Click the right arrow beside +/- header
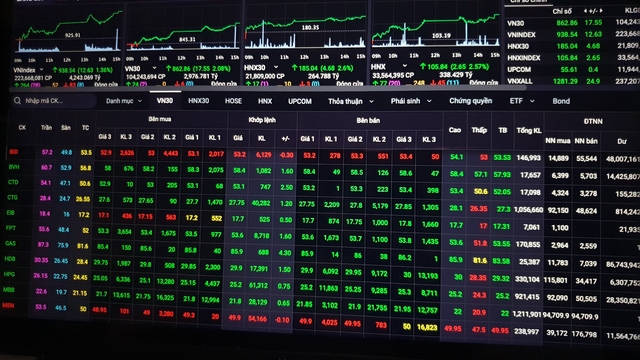This screenshot has width=640, height=360. pyautogui.click(x=601, y=11)
